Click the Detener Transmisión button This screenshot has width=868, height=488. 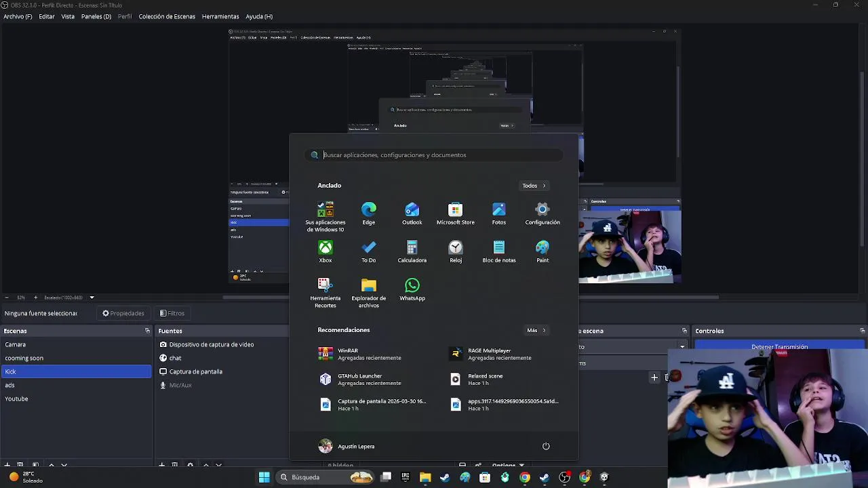tap(779, 346)
